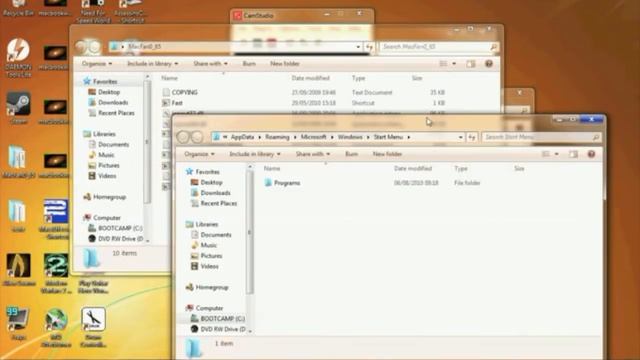Sort by Name column in Start Menu window

point(272,168)
